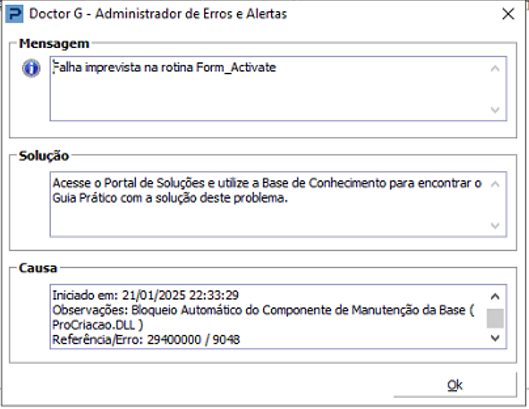
Task: Click the 'Guia Prático' solution text line
Action: click(x=170, y=198)
